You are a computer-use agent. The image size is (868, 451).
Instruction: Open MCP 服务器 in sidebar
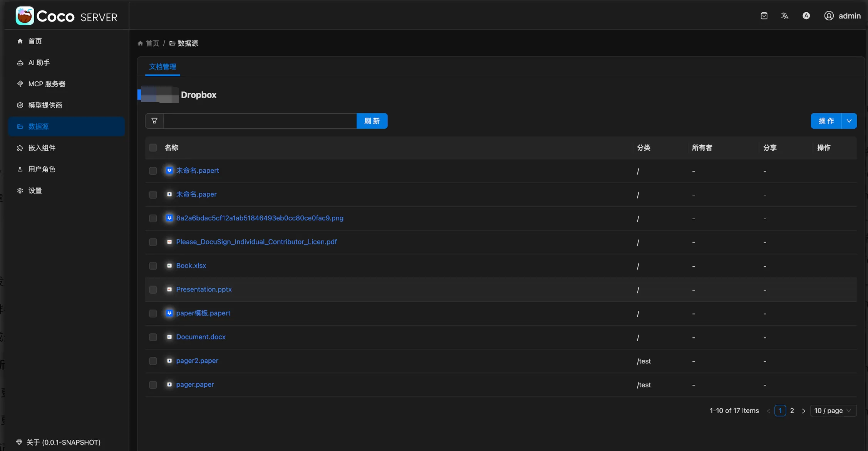coord(47,84)
